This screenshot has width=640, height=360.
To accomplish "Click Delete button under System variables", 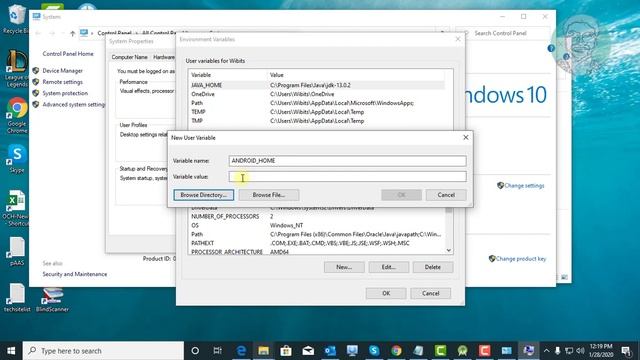I will [x=433, y=267].
